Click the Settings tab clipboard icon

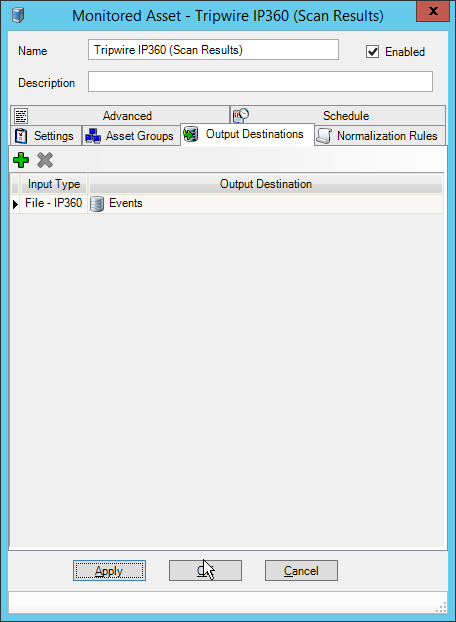click(21, 136)
